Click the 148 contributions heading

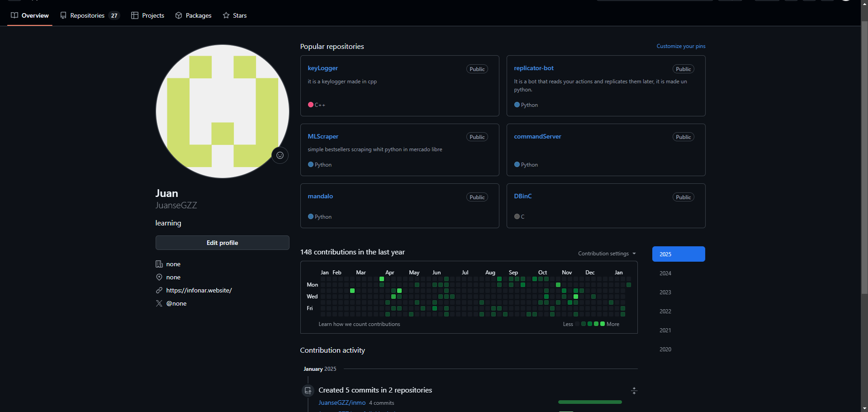pyautogui.click(x=352, y=252)
